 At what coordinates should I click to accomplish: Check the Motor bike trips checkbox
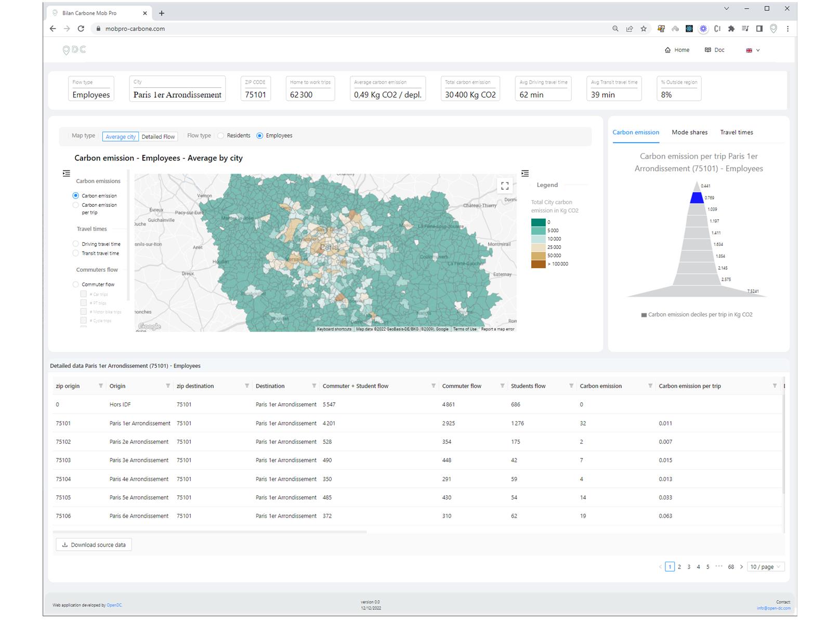[x=83, y=311]
